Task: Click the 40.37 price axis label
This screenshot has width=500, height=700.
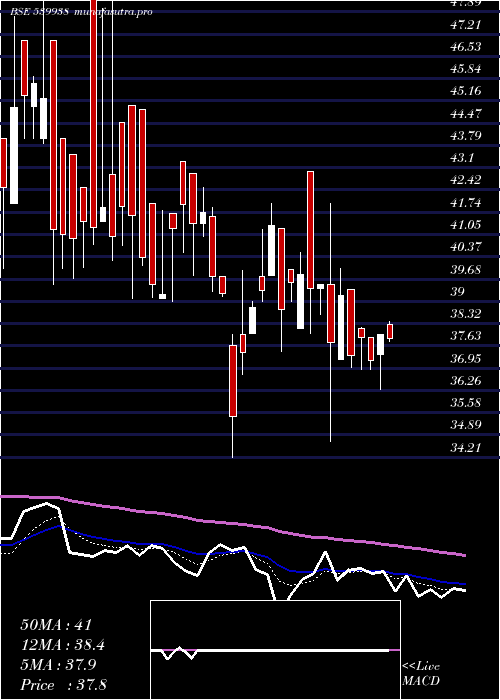Action: [x=466, y=247]
